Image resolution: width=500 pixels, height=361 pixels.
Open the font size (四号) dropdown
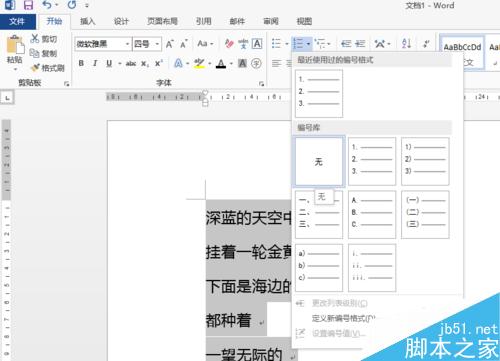click(157, 44)
